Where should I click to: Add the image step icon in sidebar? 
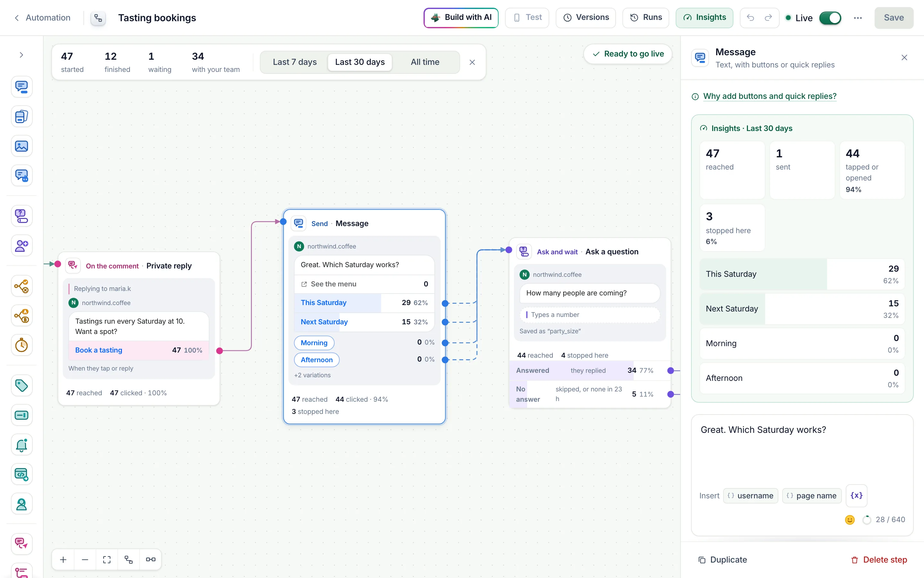coord(21,146)
